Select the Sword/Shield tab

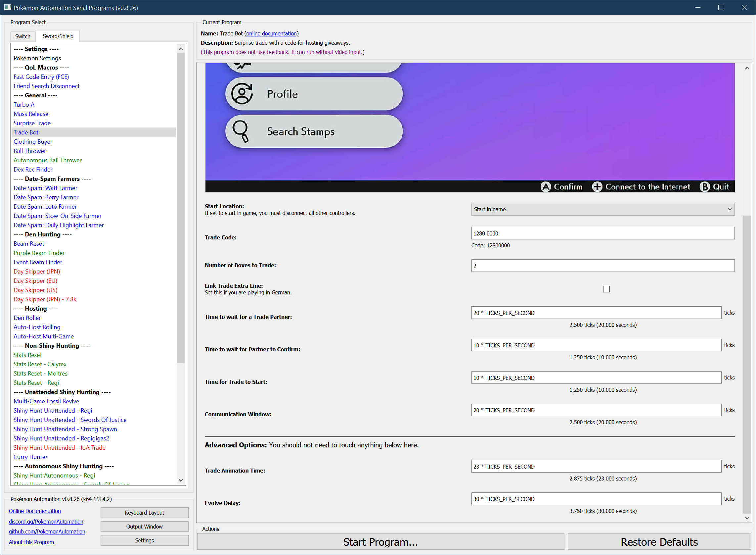coord(58,36)
